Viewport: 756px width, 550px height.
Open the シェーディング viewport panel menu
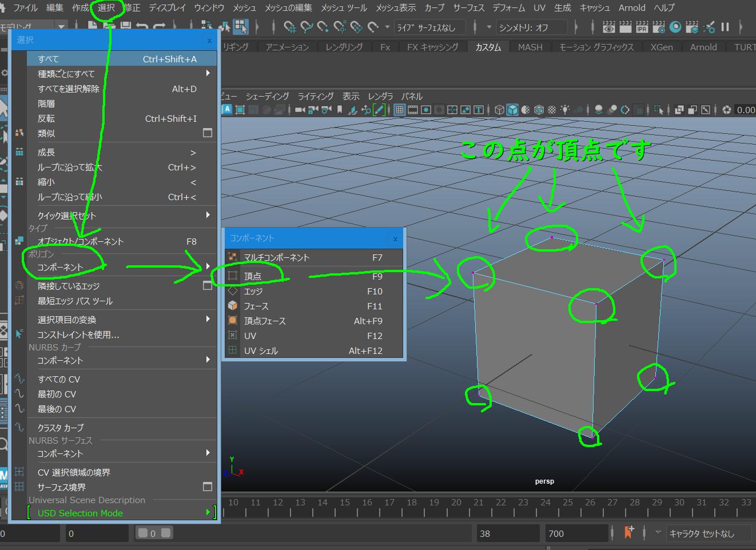pos(267,96)
